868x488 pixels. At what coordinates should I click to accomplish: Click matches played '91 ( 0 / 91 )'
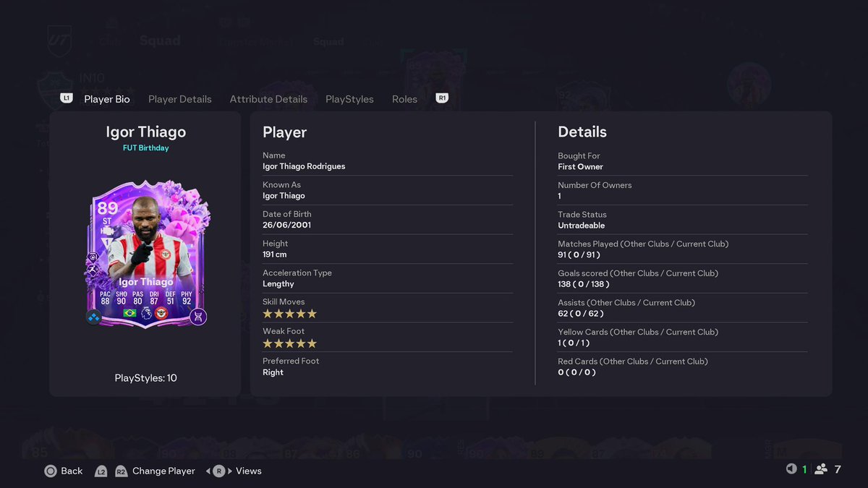coord(579,255)
